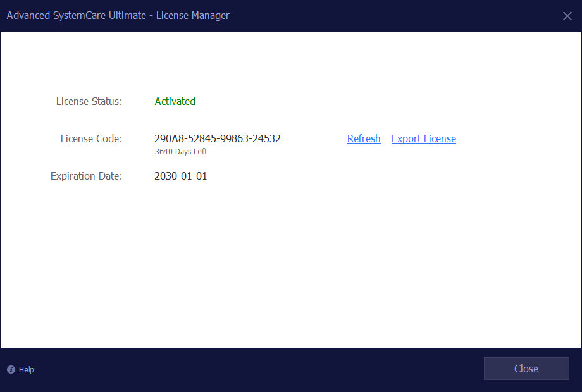Click the expiration date 2030-01-01
Viewport: 582px width, 392px height.
pos(181,176)
